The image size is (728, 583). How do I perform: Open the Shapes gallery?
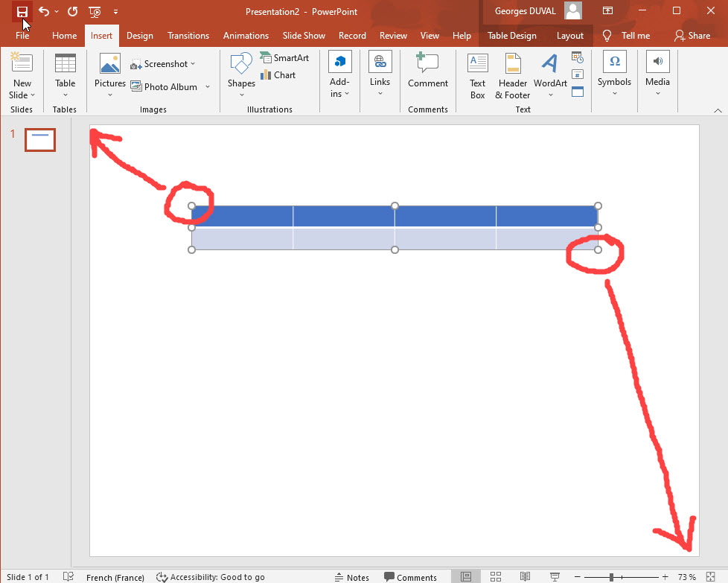point(241,76)
